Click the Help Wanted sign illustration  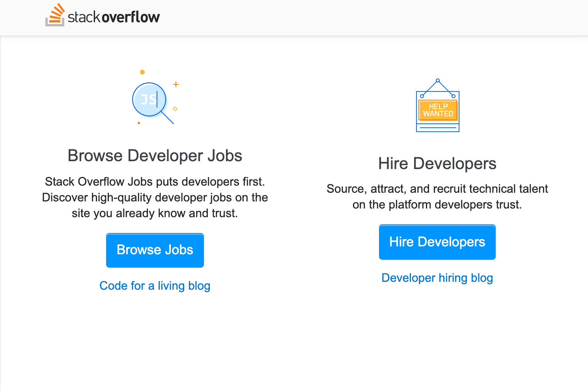tap(437, 110)
